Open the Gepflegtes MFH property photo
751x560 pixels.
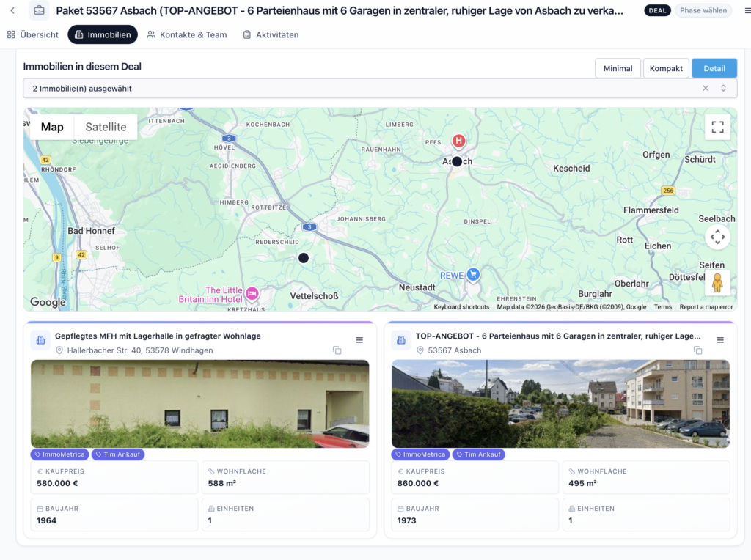[x=199, y=403]
